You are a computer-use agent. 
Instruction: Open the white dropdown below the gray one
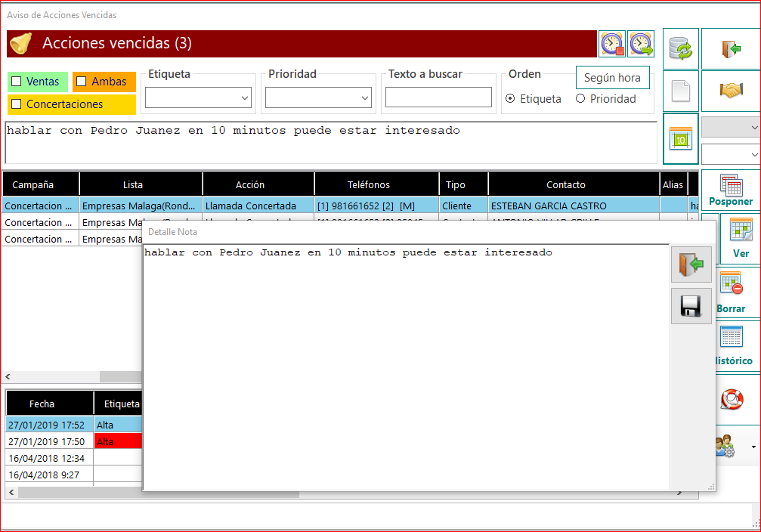point(731,154)
